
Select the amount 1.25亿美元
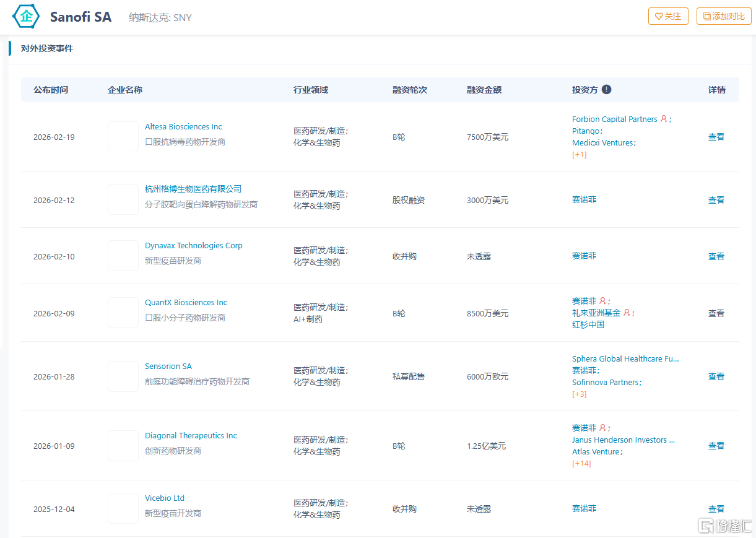[x=487, y=446]
